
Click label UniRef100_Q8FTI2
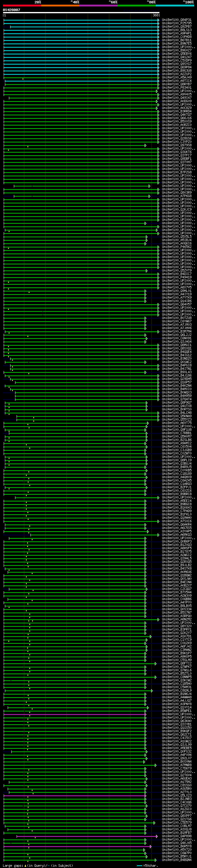(x=177, y=663)
